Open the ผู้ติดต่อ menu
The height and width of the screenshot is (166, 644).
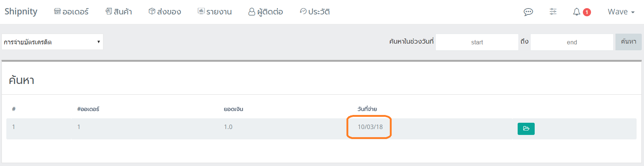tap(265, 12)
